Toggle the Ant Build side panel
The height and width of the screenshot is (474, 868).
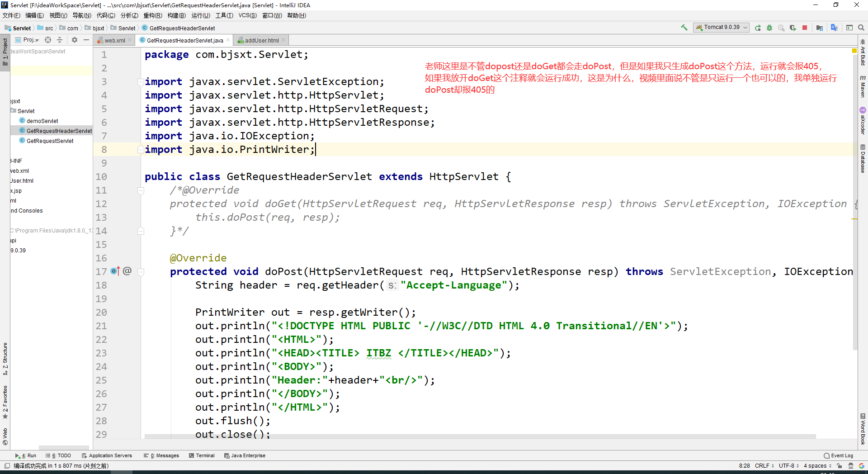tap(863, 52)
